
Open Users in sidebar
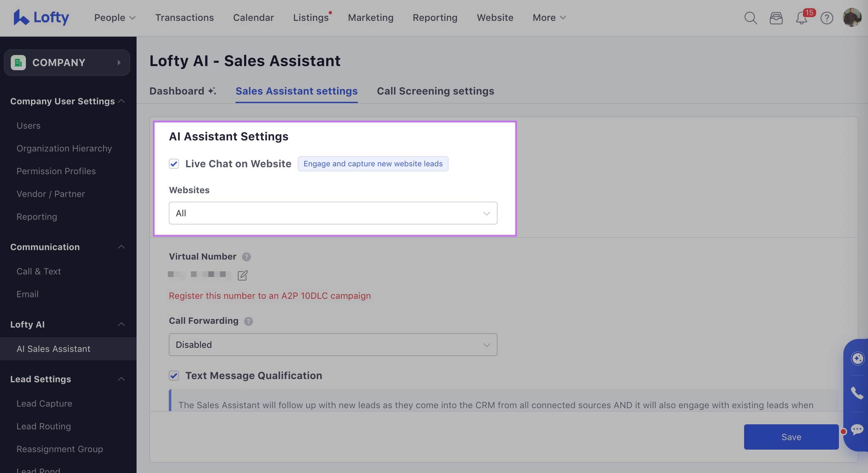29,126
